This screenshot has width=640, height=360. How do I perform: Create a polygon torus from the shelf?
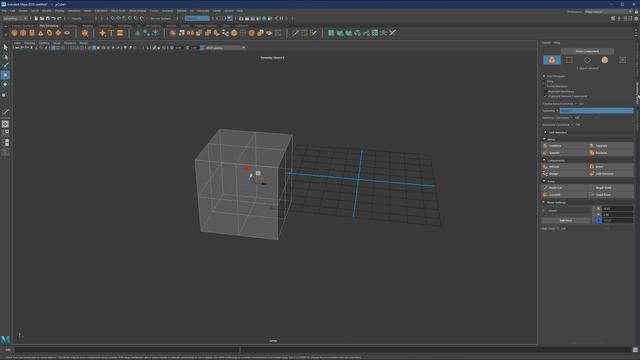49,33
